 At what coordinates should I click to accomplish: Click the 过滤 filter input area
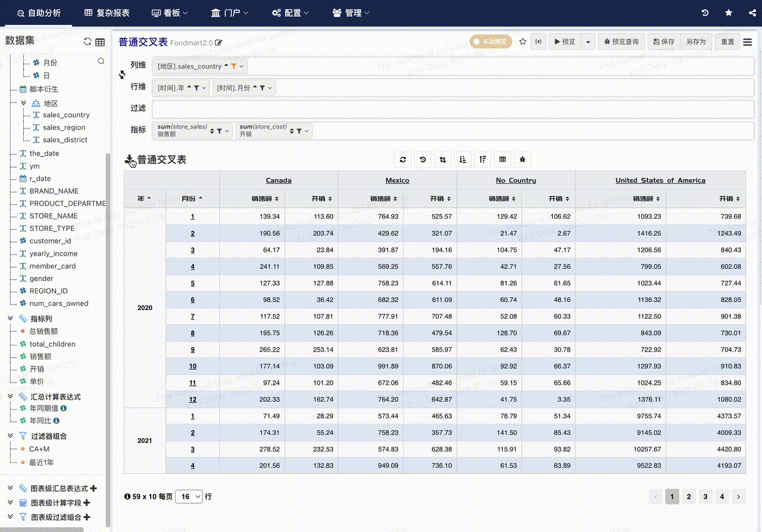[453, 109]
